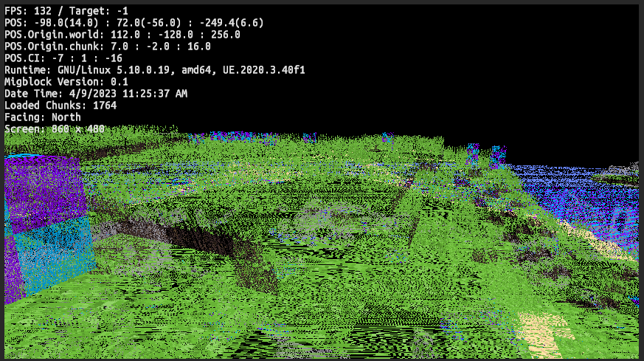This screenshot has height=361, width=644.
Task: Select the POS: -98.0(14.0) coordinates line
Action: (134, 23)
